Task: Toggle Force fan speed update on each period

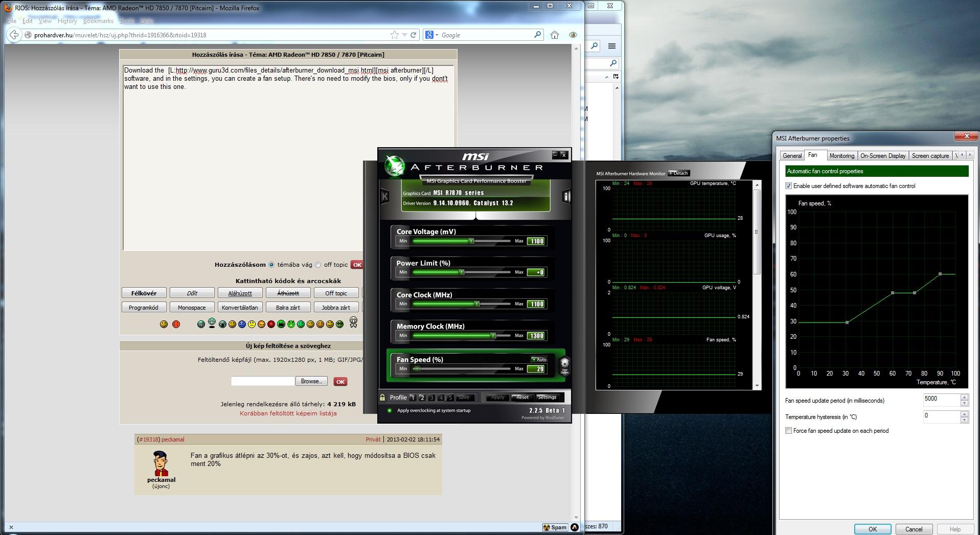Action: click(x=788, y=431)
